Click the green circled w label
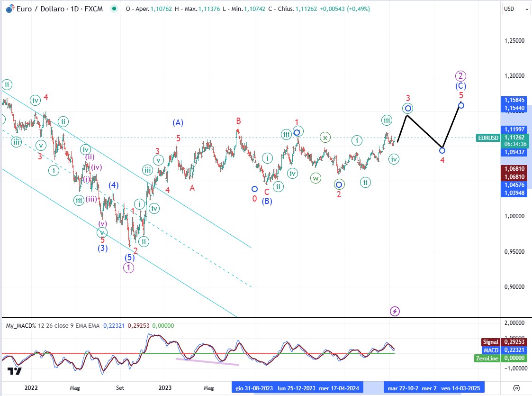This screenshot has width=532, height=396. point(316,178)
